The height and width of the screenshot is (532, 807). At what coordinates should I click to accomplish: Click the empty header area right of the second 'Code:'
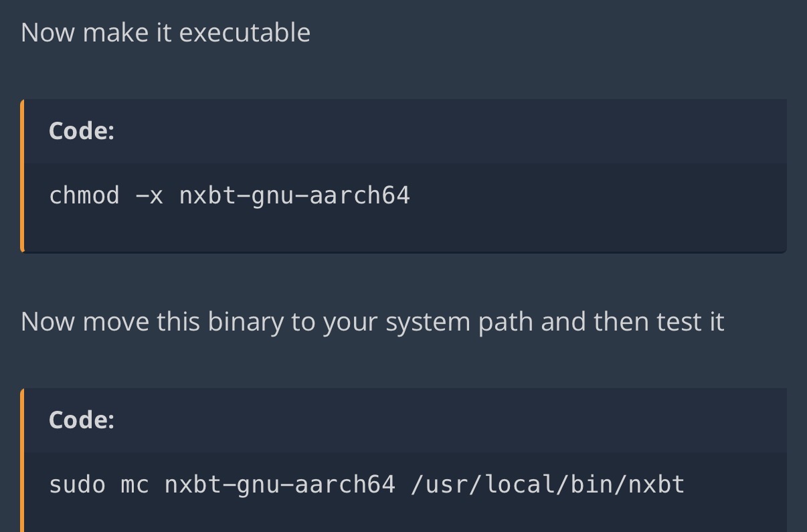(x=448, y=420)
